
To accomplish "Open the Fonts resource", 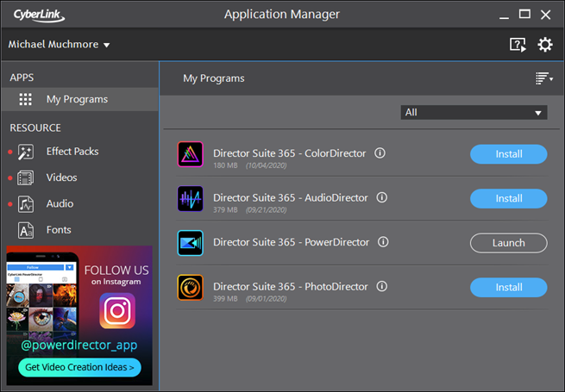I will (x=59, y=230).
